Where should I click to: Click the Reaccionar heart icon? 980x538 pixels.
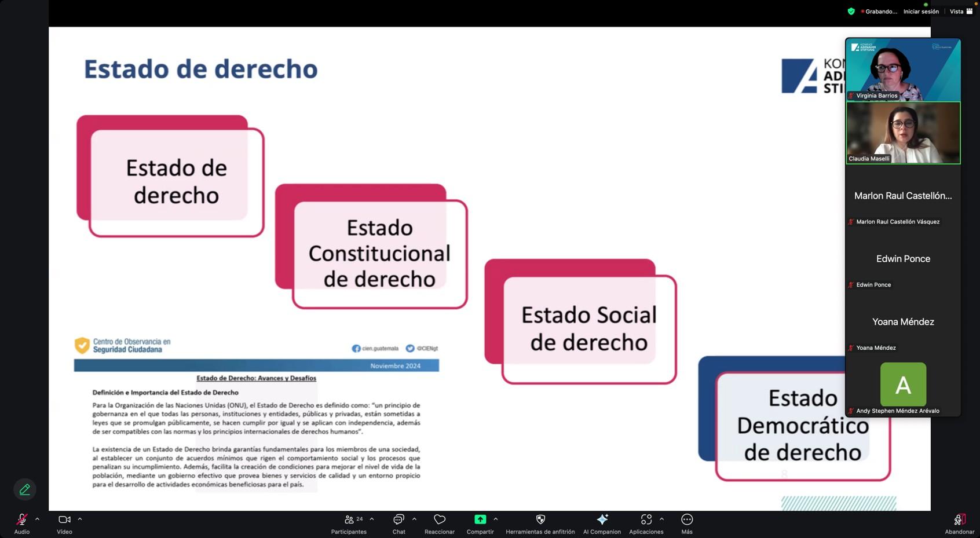pyautogui.click(x=439, y=520)
